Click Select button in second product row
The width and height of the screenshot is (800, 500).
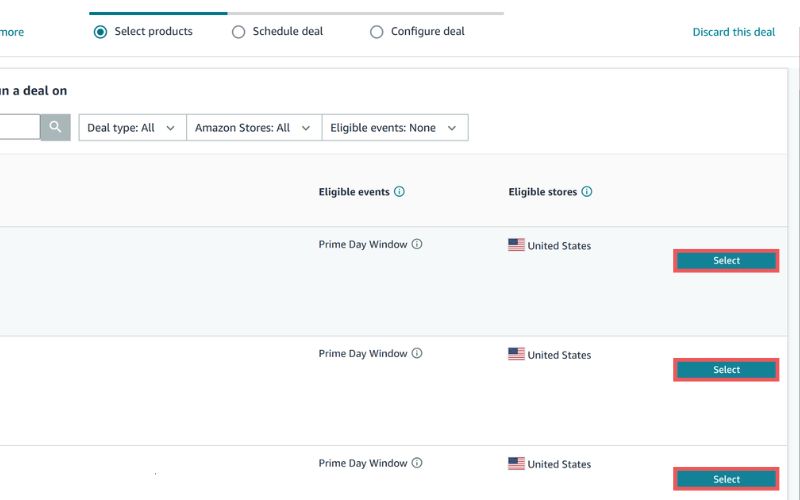click(x=726, y=370)
